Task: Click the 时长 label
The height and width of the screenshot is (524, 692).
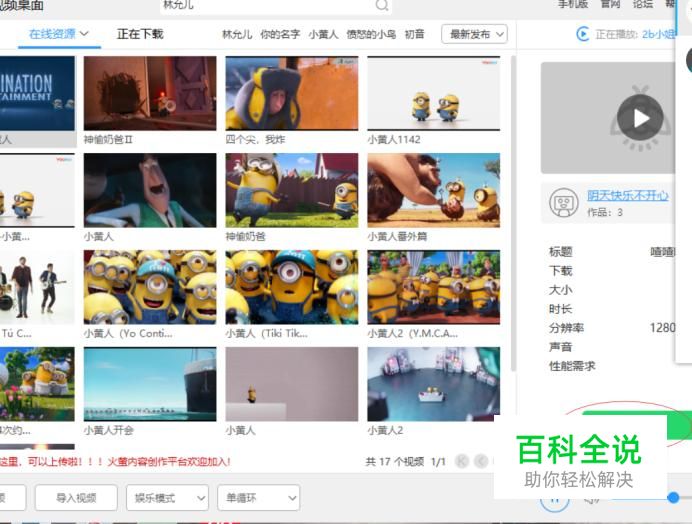Action: [560, 309]
